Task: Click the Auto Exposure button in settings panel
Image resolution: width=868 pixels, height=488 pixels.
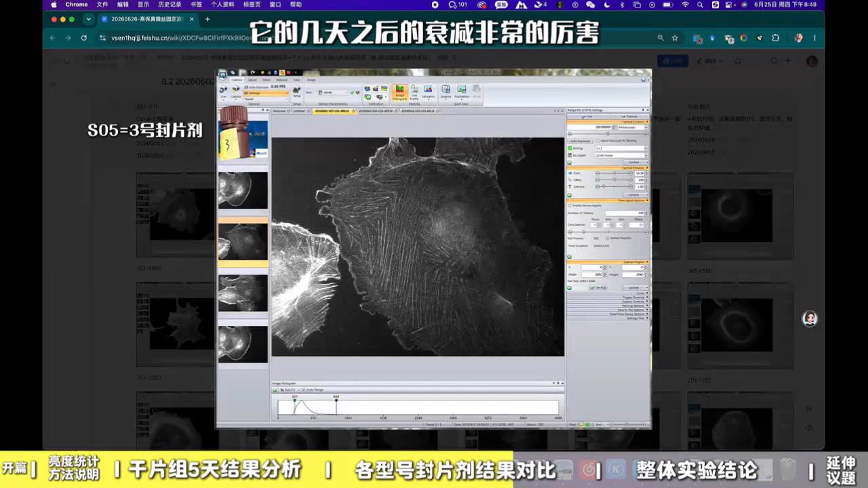Action: coord(581,141)
